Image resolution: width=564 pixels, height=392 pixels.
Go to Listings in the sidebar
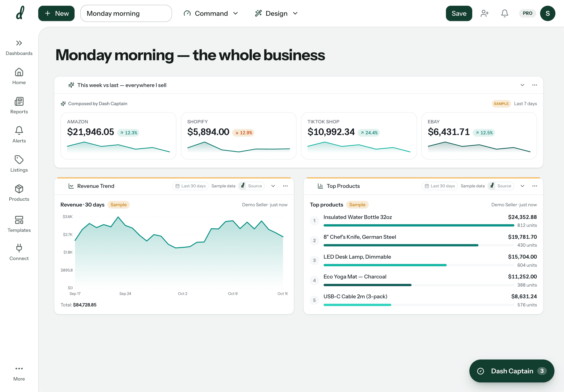(x=19, y=164)
